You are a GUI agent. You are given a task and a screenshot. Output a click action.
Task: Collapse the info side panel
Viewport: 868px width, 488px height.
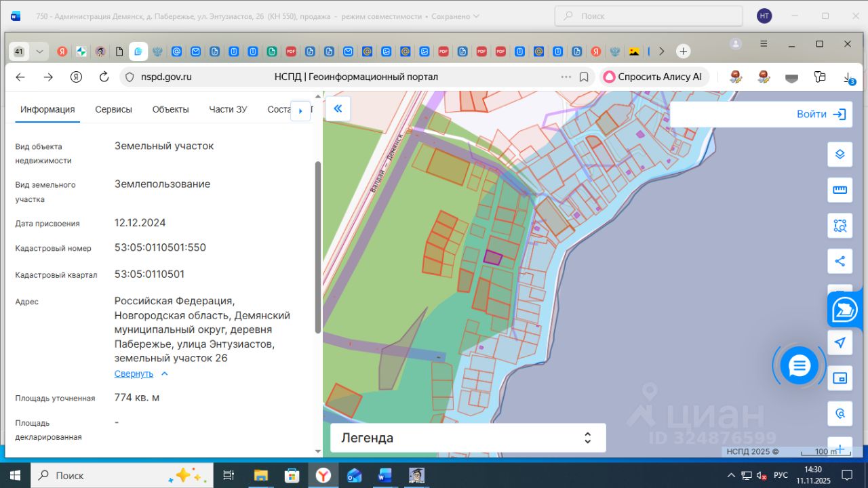pos(338,108)
